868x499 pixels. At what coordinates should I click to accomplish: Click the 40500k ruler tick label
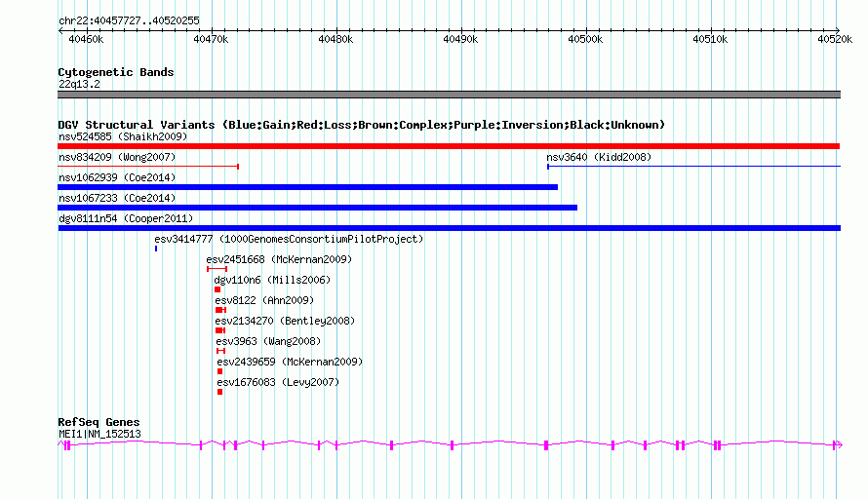585,39
